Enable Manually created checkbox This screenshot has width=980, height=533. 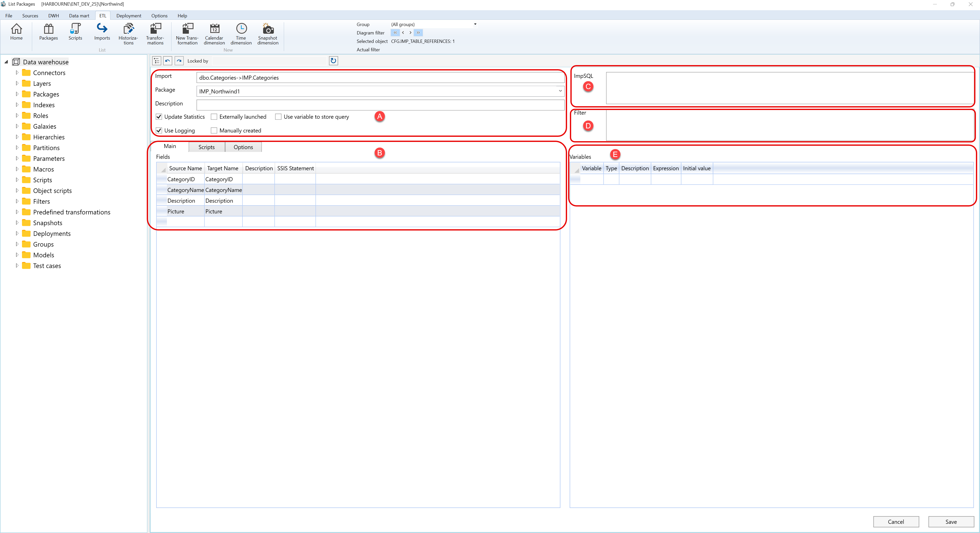point(214,130)
